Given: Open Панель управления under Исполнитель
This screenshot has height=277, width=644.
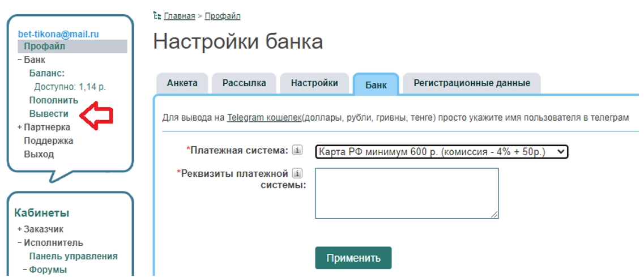Looking at the screenshot, I should pyautogui.click(x=73, y=257).
